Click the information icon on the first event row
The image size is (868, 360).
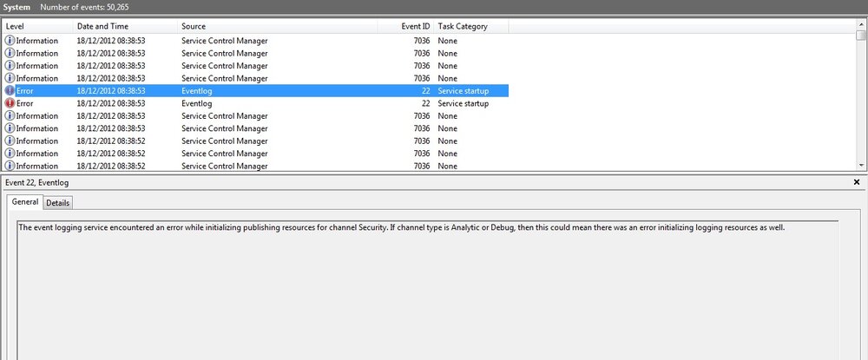coord(10,41)
